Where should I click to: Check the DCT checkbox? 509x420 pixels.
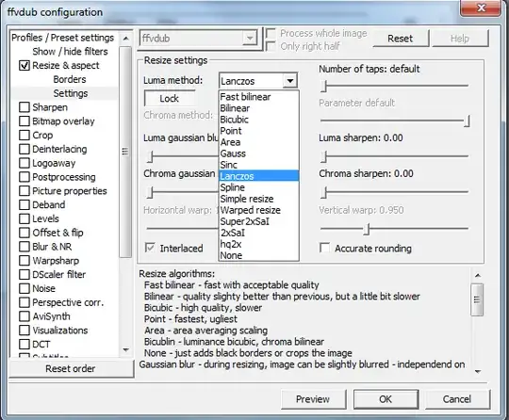25,345
